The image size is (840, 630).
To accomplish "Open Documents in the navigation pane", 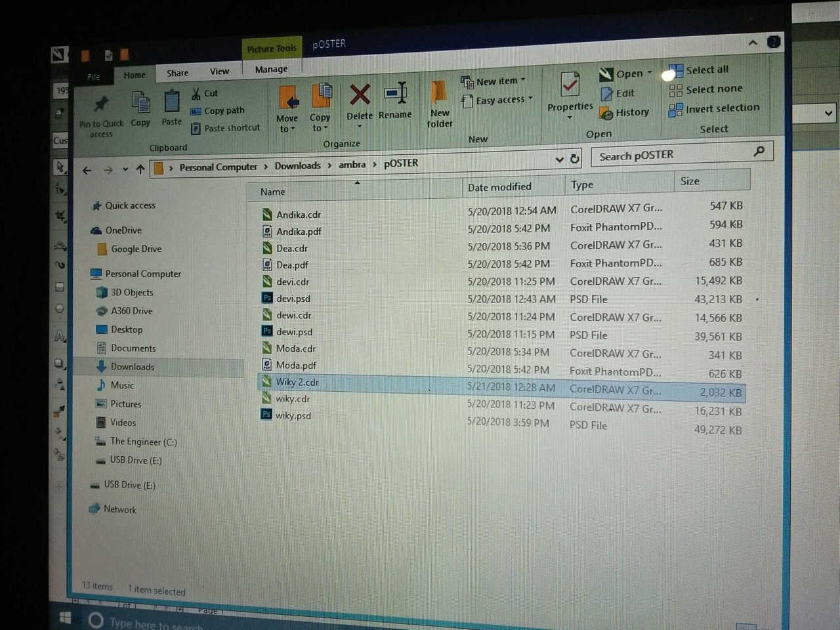I will click(x=133, y=348).
